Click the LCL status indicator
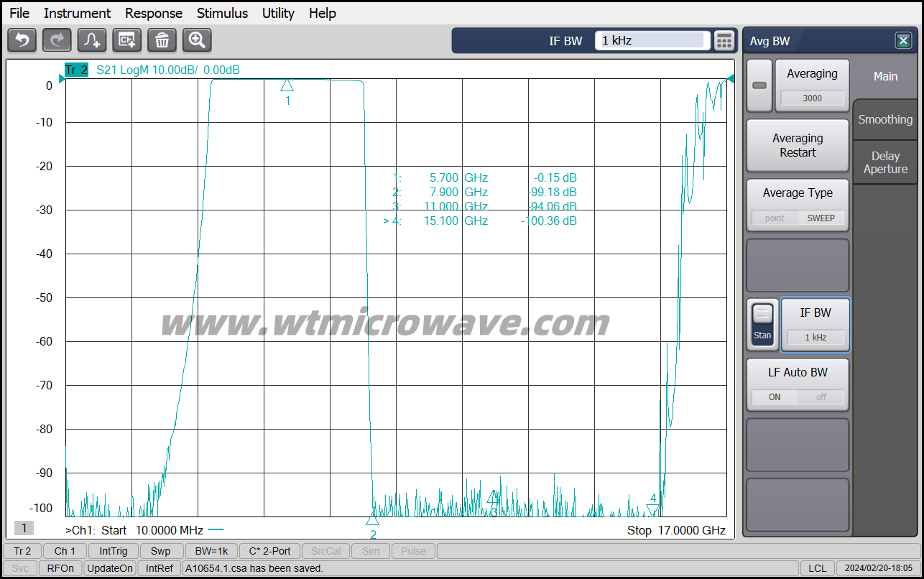The width and height of the screenshot is (924, 579). (817, 568)
